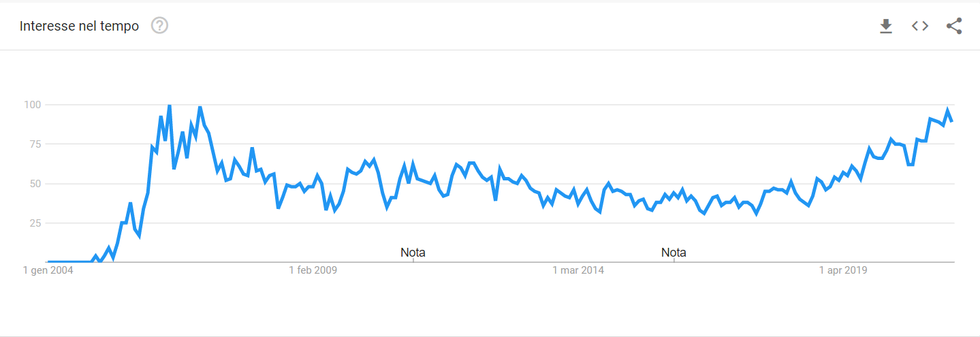Click the final data point ending the line
Viewport: 980px width, 337px height.
coord(951,121)
